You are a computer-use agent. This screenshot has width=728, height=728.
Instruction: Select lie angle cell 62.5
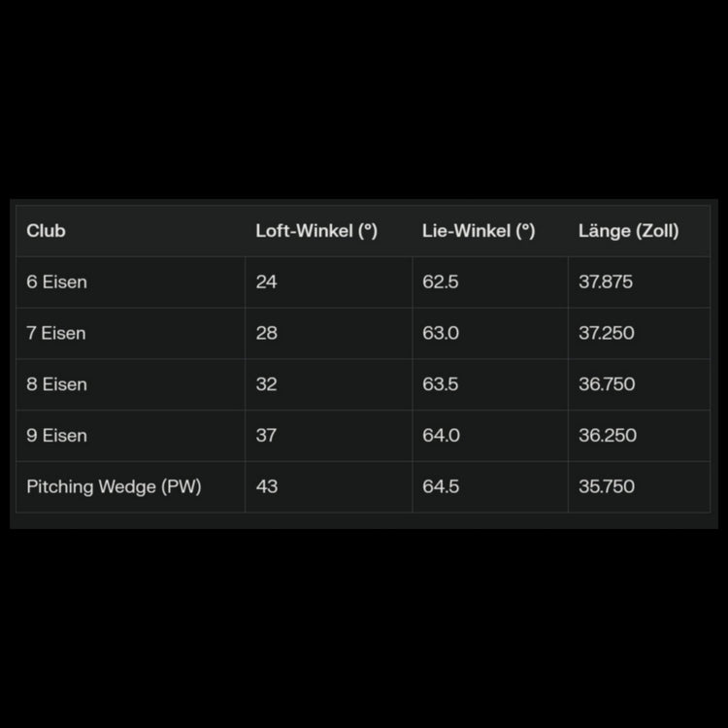click(x=441, y=282)
